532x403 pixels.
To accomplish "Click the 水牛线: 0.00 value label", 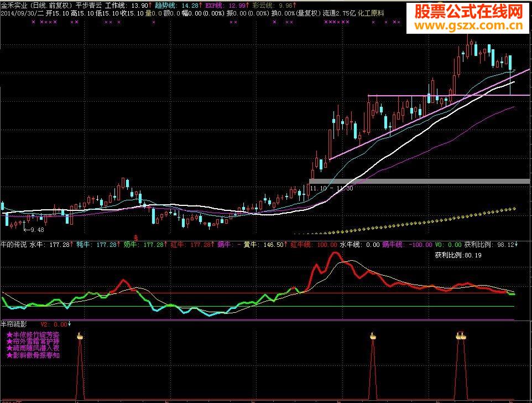I will pyautogui.click(x=359, y=245).
